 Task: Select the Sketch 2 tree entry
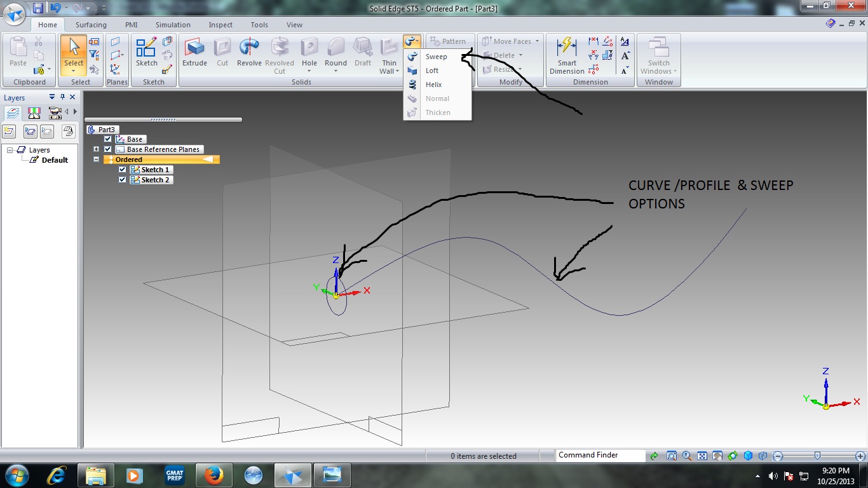pos(151,180)
